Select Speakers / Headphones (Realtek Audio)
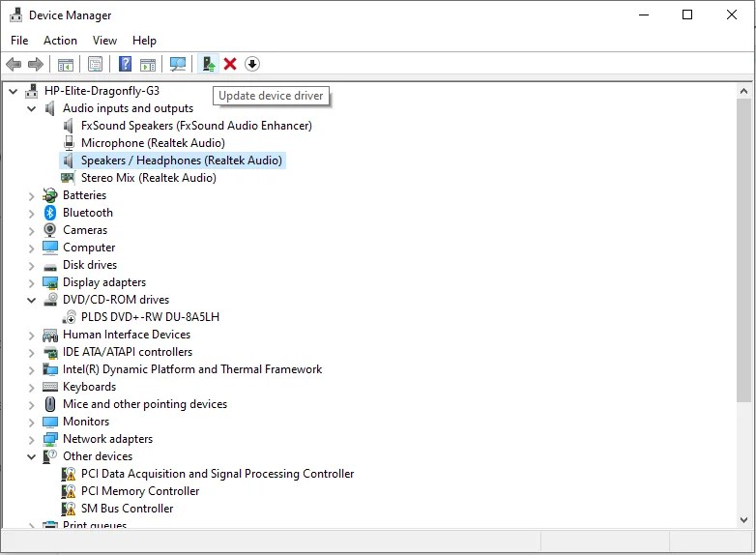Screen dimensions: 756x555 click(x=182, y=161)
